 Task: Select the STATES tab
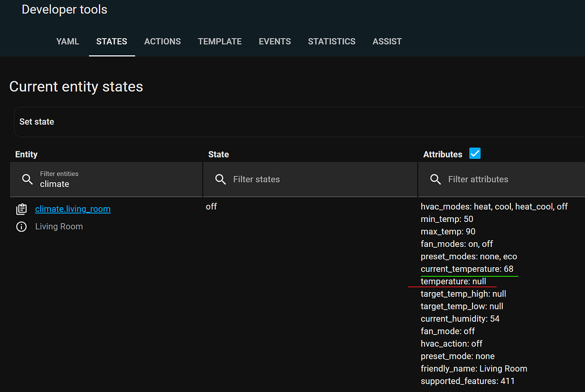[111, 41]
